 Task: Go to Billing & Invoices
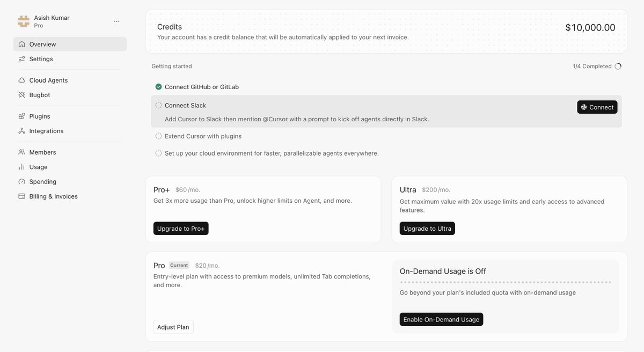point(70,196)
